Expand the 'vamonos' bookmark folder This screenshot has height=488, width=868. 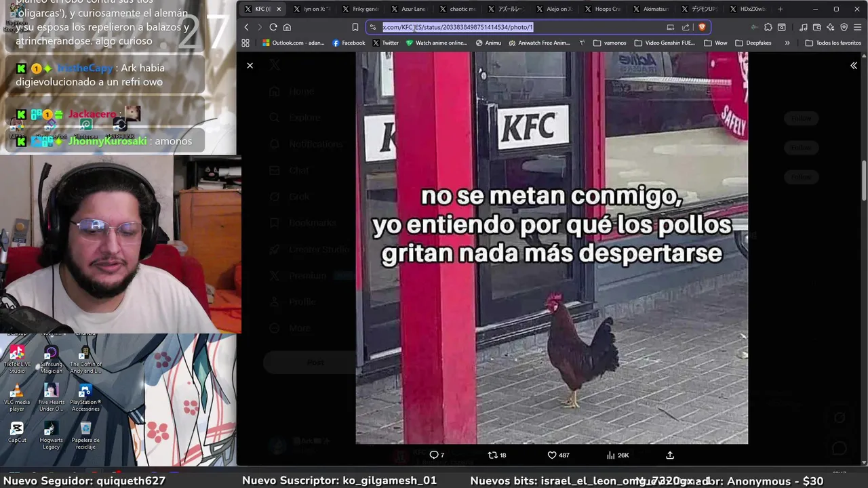click(x=610, y=43)
